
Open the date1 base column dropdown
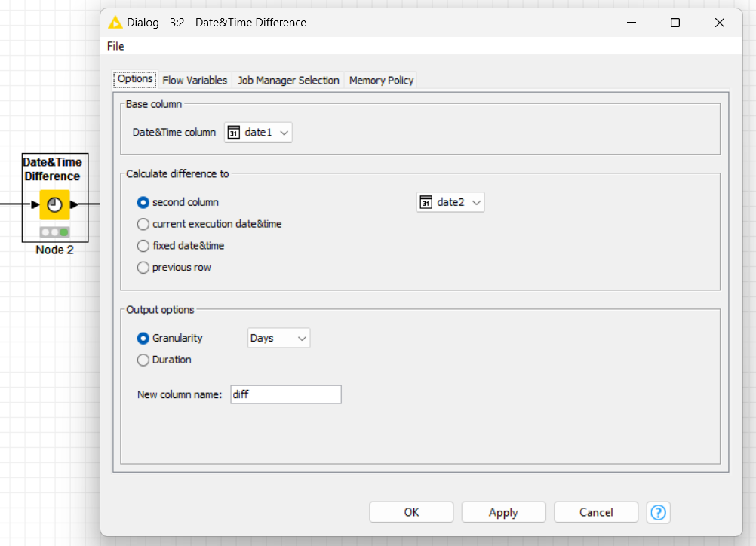(x=258, y=133)
